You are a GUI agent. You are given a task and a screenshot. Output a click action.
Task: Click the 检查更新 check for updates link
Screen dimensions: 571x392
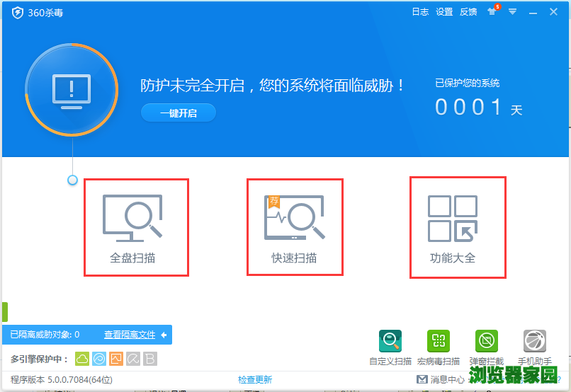(x=255, y=380)
